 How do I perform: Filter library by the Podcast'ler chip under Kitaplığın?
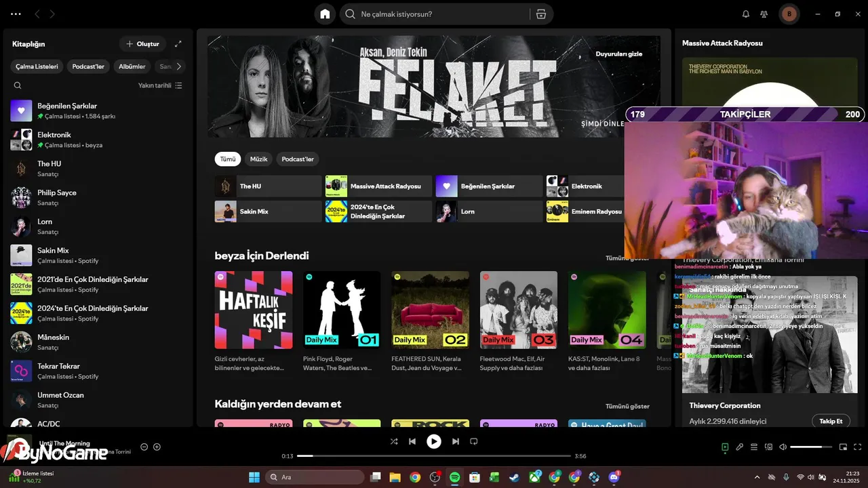coord(89,66)
